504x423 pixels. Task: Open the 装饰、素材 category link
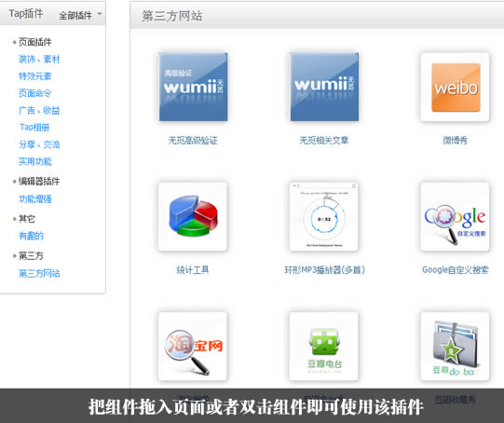(x=39, y=59)
